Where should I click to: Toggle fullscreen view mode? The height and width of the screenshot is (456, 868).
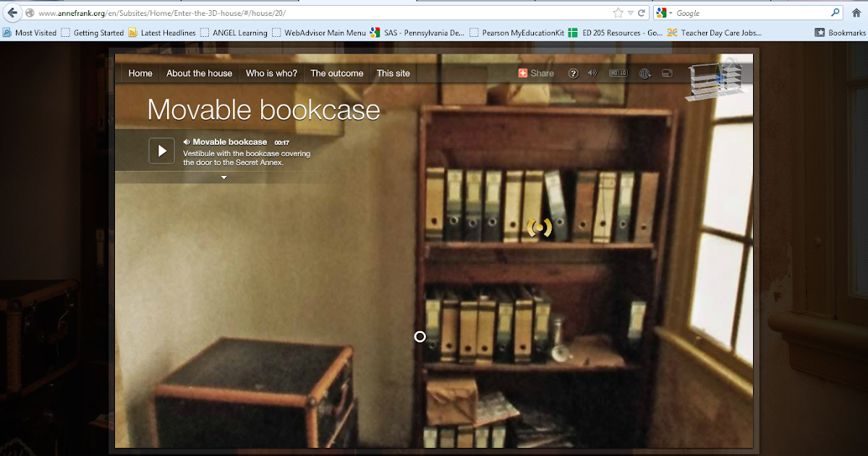[x=666, y=73]
